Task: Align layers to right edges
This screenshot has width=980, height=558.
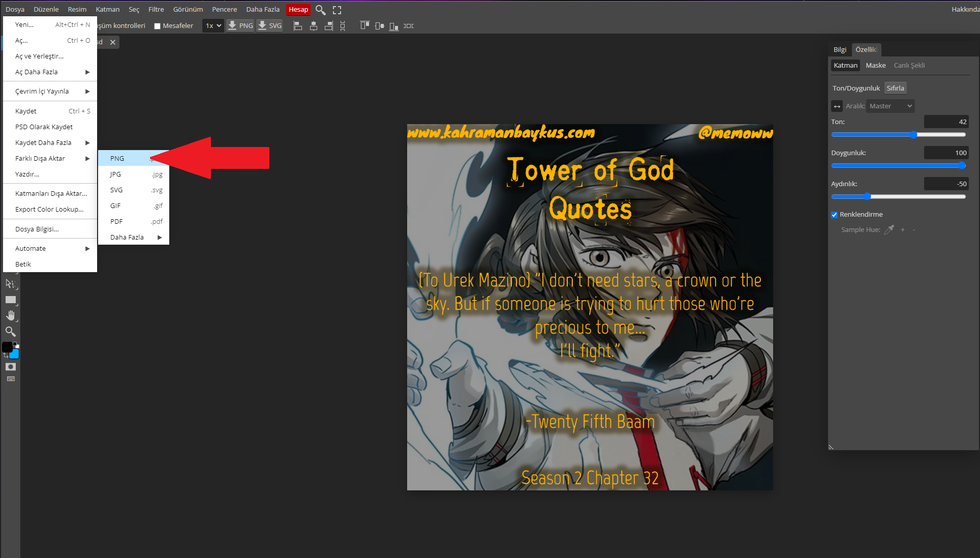Action: pos(329,25)
